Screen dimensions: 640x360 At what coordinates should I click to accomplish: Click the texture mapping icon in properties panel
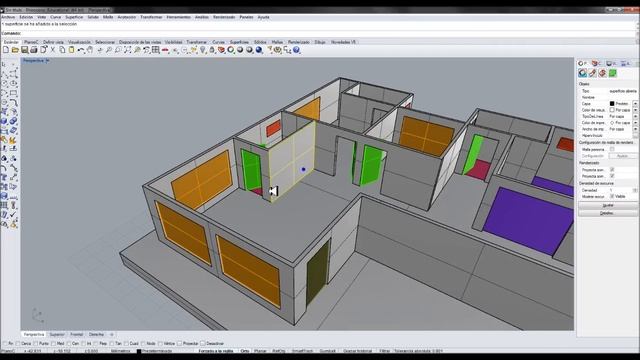pos(602,73)
